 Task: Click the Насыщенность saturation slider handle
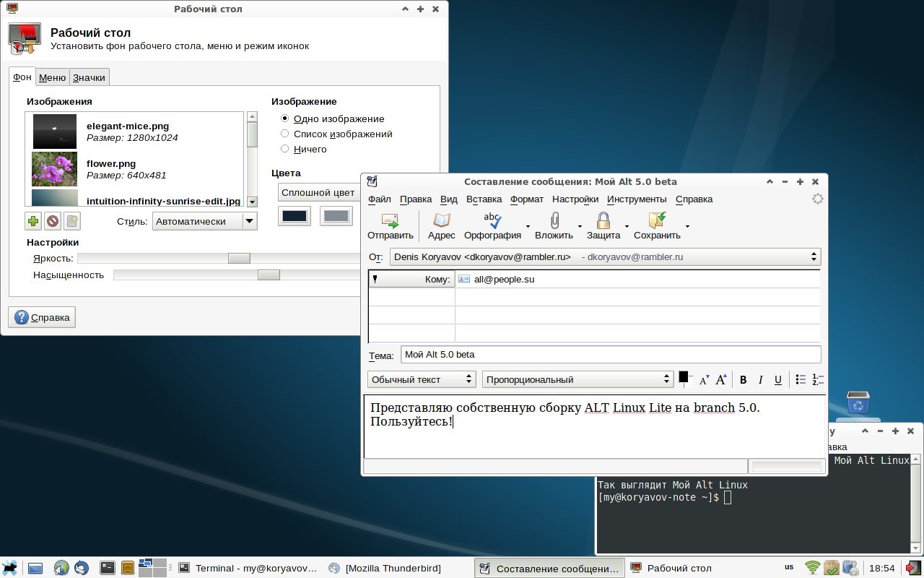(269, 275)
